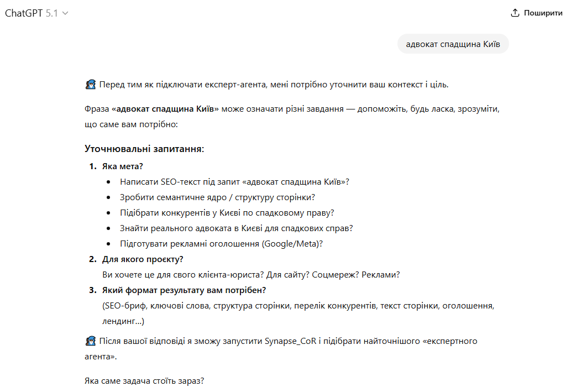Click bullet «Знайти реального адвоката в Києві»
The width and height of the screenshot is (571, 392).
pyautogui.click(x=237, y=228)
